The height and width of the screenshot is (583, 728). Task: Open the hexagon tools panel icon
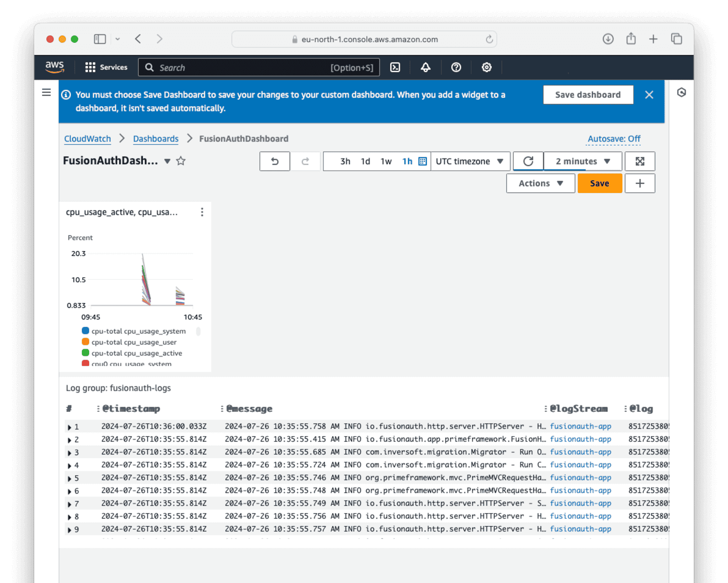coord(681,92)
